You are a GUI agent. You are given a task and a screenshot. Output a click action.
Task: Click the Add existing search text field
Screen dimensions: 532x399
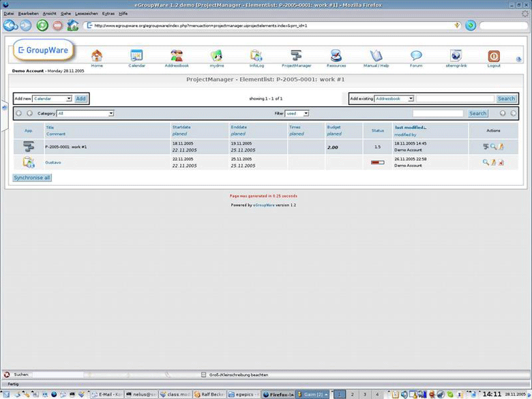[x=455, y=98]
